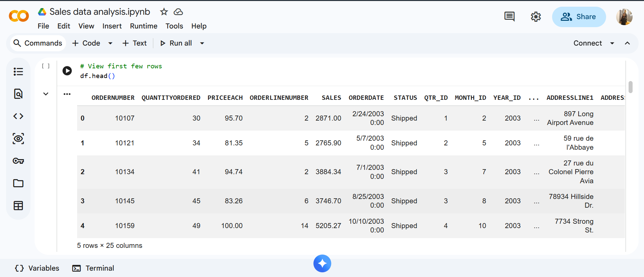
Task: Open the data table explorer icon
Action: (18, 206)
